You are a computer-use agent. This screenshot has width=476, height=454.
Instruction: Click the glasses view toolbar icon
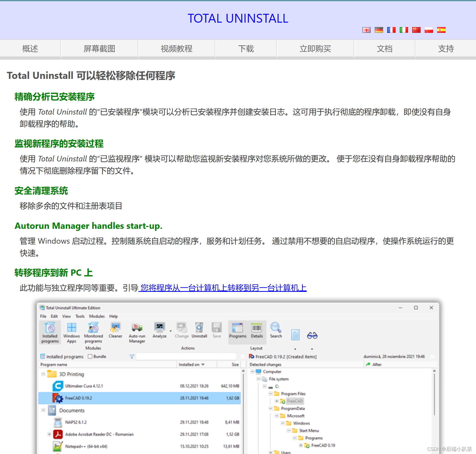point(312,335)
